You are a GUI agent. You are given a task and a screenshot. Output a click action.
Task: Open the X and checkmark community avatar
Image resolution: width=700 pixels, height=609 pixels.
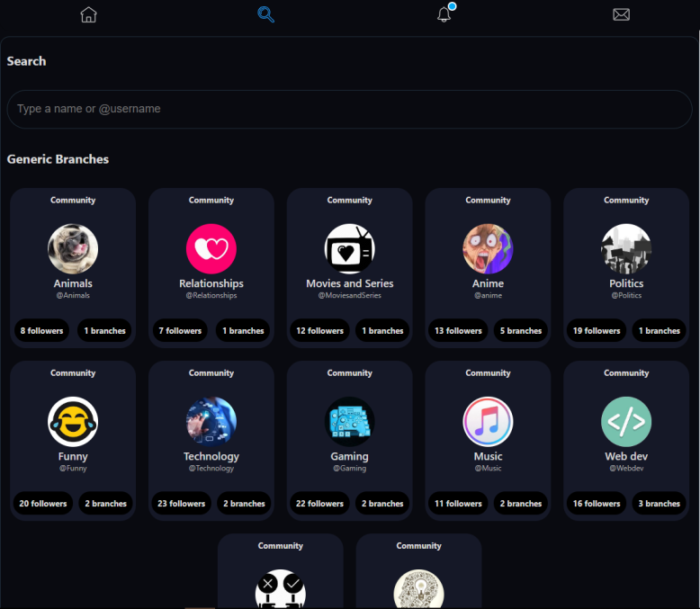(281, 589)
